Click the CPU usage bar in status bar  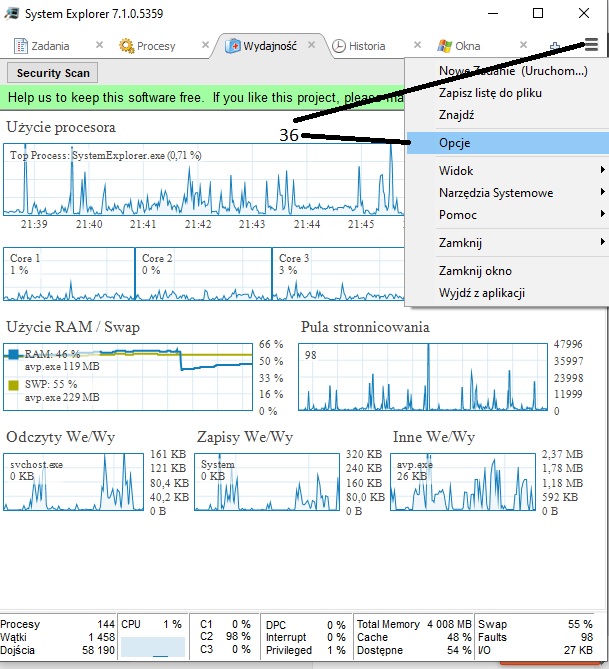153,647
